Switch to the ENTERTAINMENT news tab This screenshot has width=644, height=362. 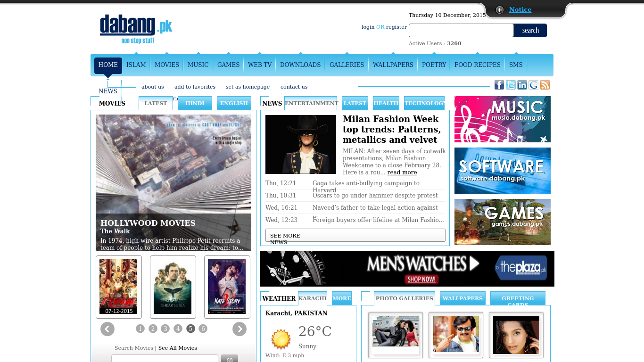[311, 103]
